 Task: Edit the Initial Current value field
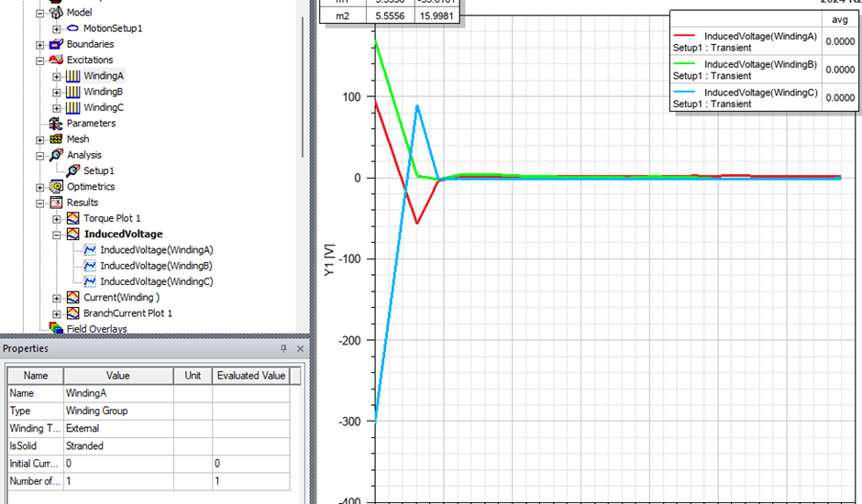tap(117, 464)
